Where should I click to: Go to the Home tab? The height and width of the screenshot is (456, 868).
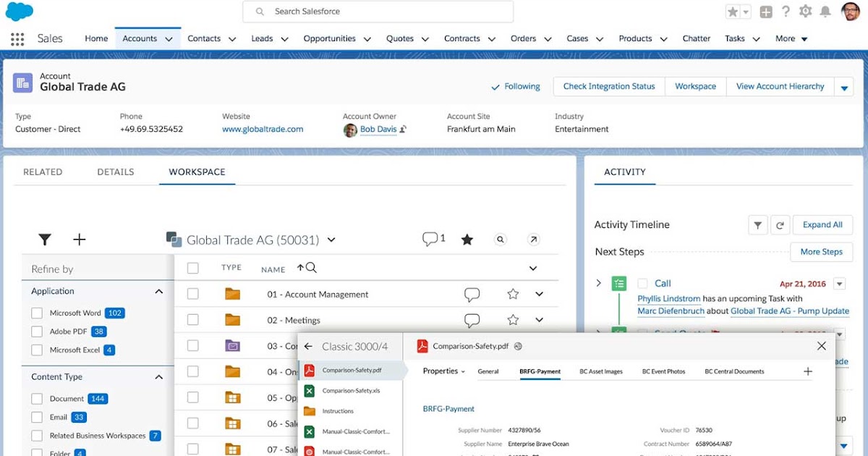click(x=96, y=39)
